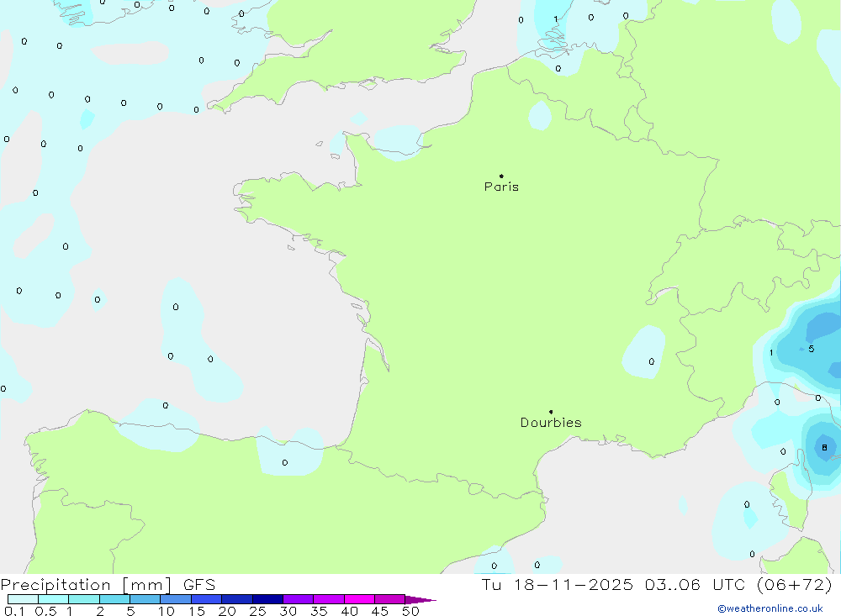The height and width of the screenshot is (616, 841).
Task: Click the Paris city label
Action: pyautogui.click(x=501, y=187)
